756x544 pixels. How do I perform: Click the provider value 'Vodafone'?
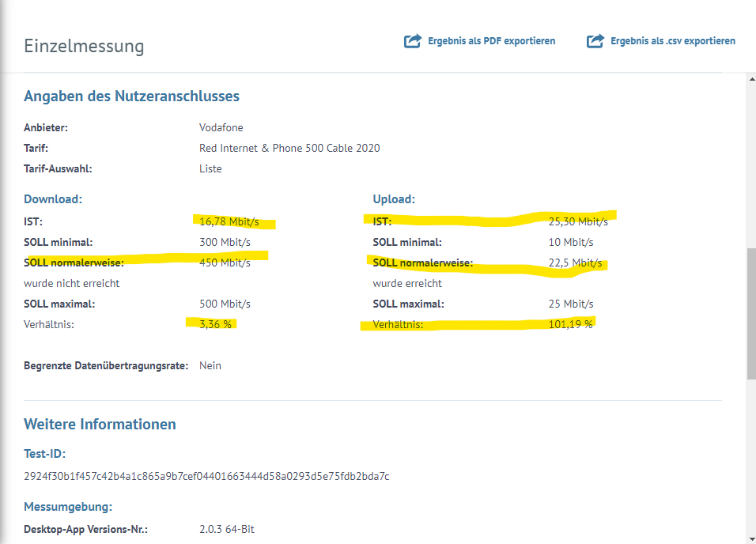[221, 128]
